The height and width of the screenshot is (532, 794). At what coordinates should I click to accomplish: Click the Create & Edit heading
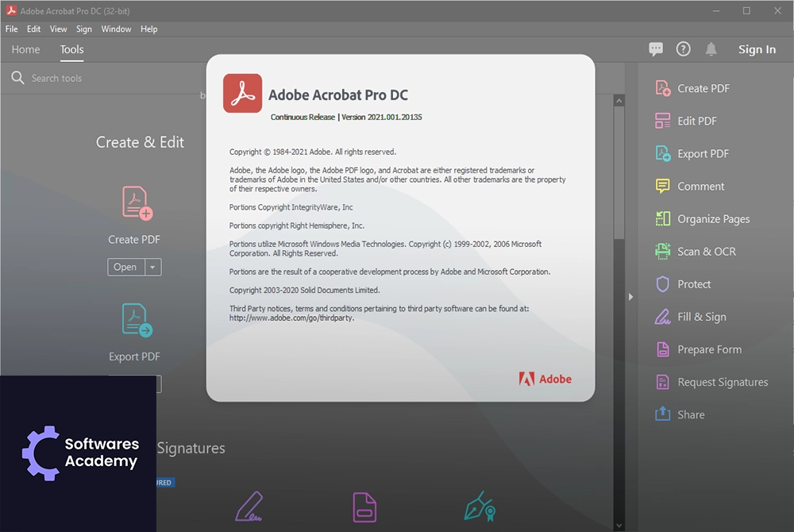click(140, 142)
